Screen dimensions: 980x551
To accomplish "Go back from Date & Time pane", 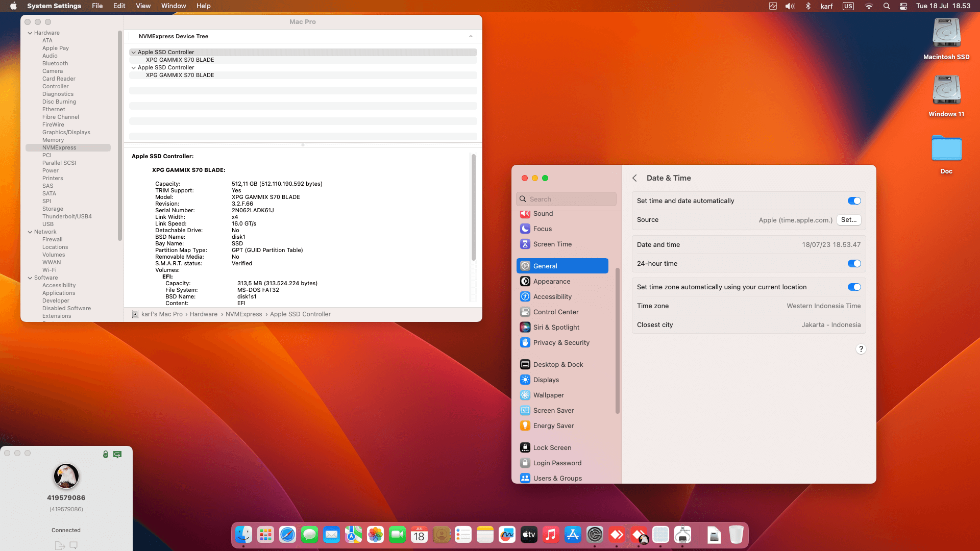I will coord(634,178).
